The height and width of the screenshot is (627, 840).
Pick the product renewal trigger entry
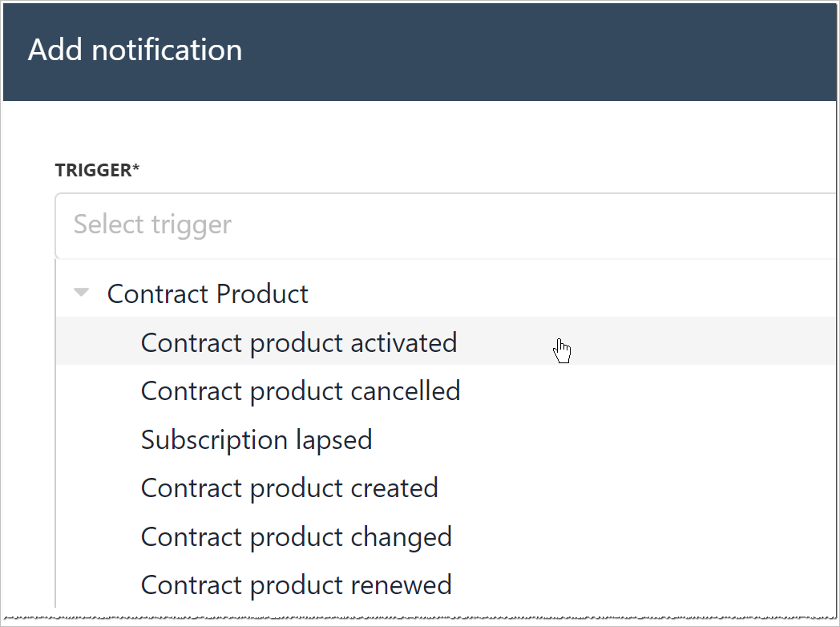click(x=297, y=585)
